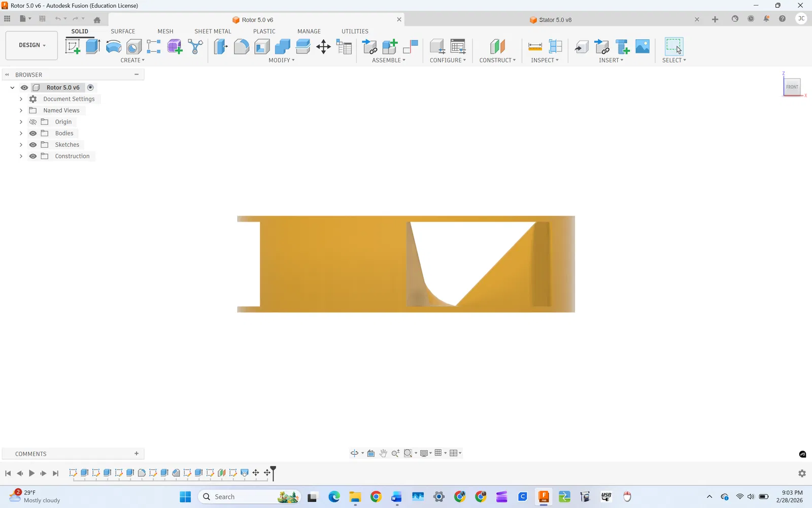Switch to the SHEET METAL tab
This screenshot has height=508, width=812.
click(x=213, y=31)
